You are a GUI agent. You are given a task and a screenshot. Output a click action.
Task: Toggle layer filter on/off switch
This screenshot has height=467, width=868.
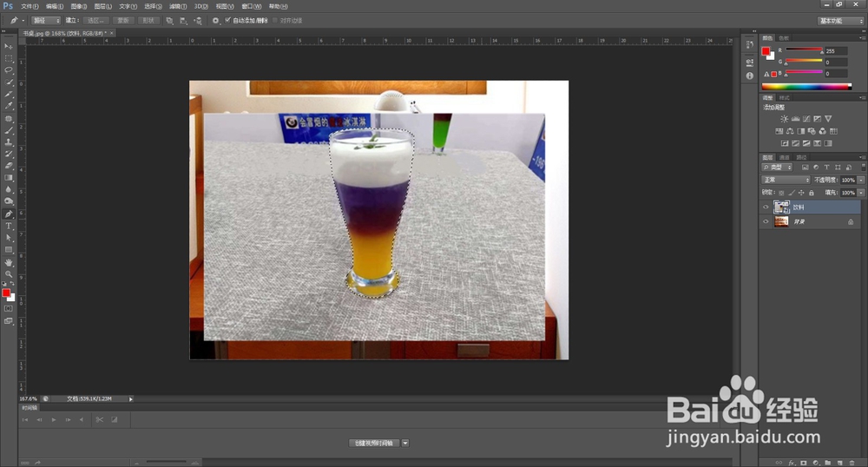click(863, 167)
